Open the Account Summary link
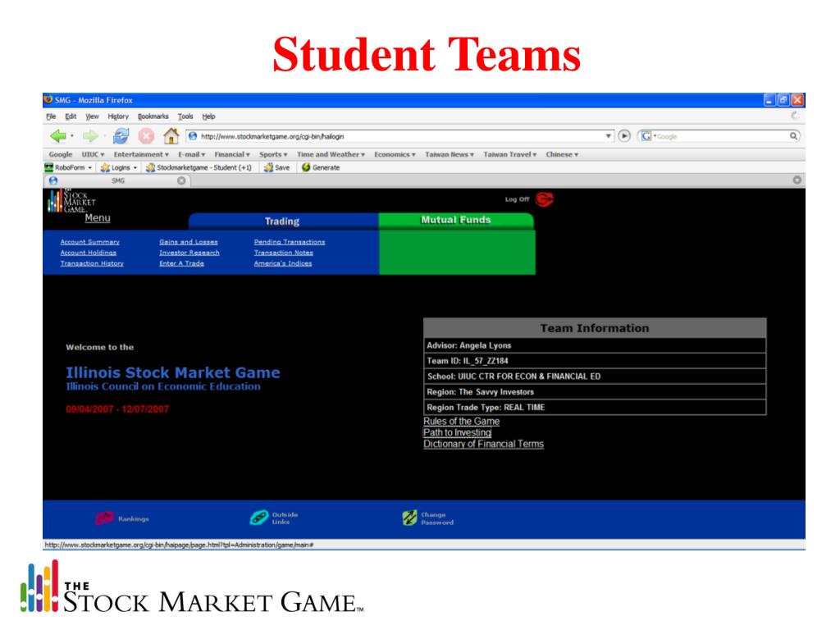 (x=90, y=242)
